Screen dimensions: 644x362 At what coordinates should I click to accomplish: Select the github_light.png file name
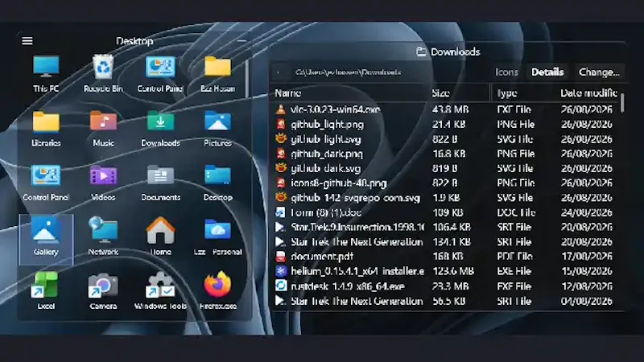click(327, 124)
